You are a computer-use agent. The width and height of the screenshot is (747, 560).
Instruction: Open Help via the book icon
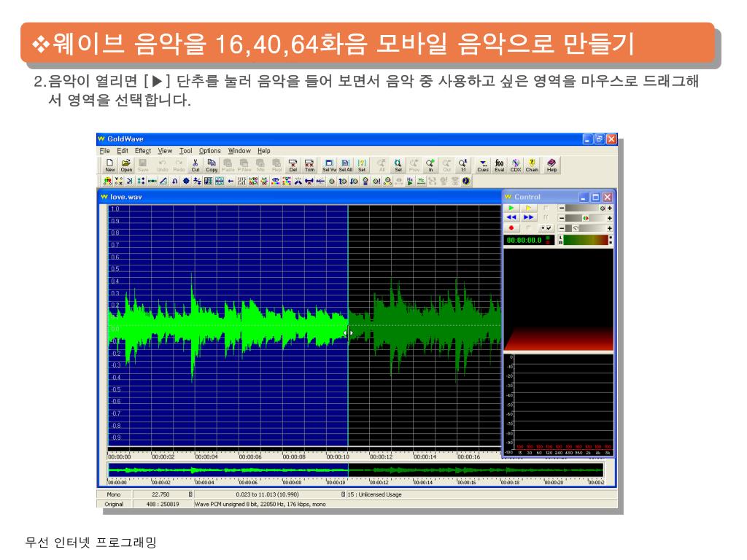click(x=551, y=166)
